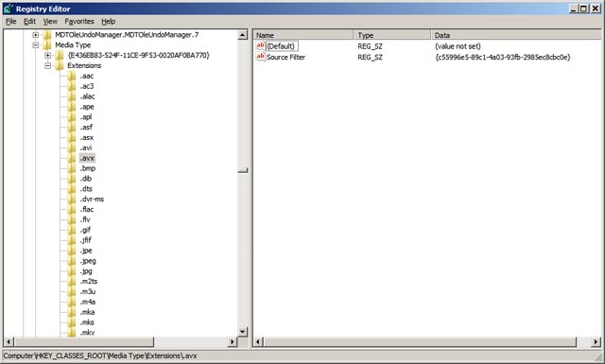Click the Registry Editor title bar icon

click(9, 9)
